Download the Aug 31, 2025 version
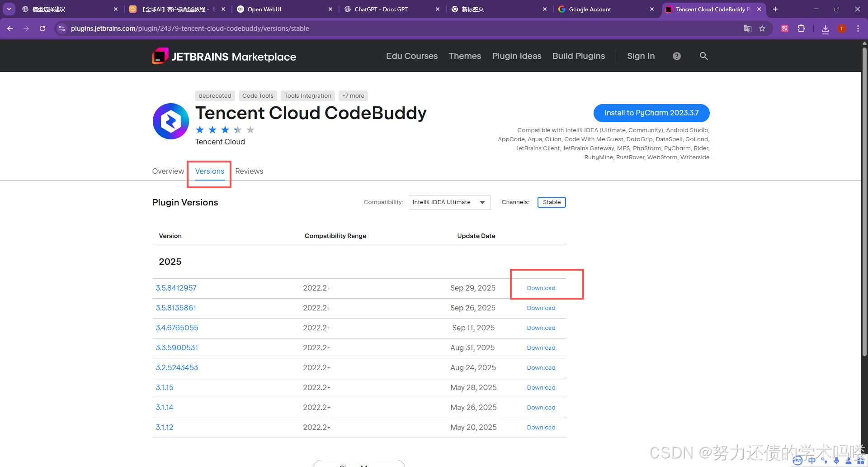868x467 pixels. (x=541, y=348)
